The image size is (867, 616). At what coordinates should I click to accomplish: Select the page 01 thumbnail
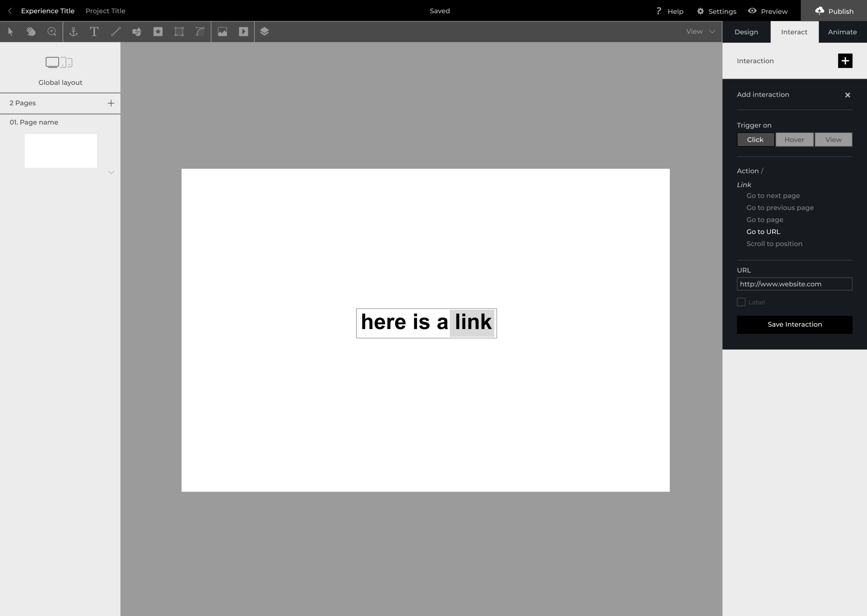click(x=61, y=151)
